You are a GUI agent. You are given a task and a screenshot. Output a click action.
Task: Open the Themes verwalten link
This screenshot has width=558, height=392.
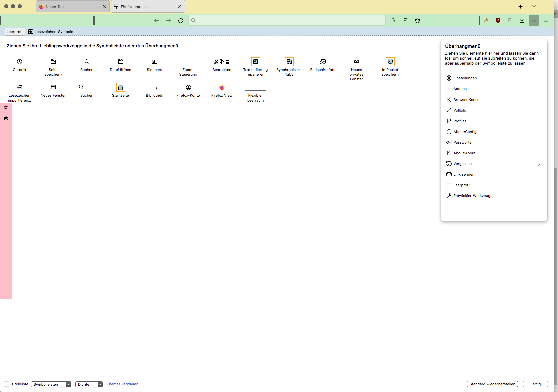coord(122,384)
